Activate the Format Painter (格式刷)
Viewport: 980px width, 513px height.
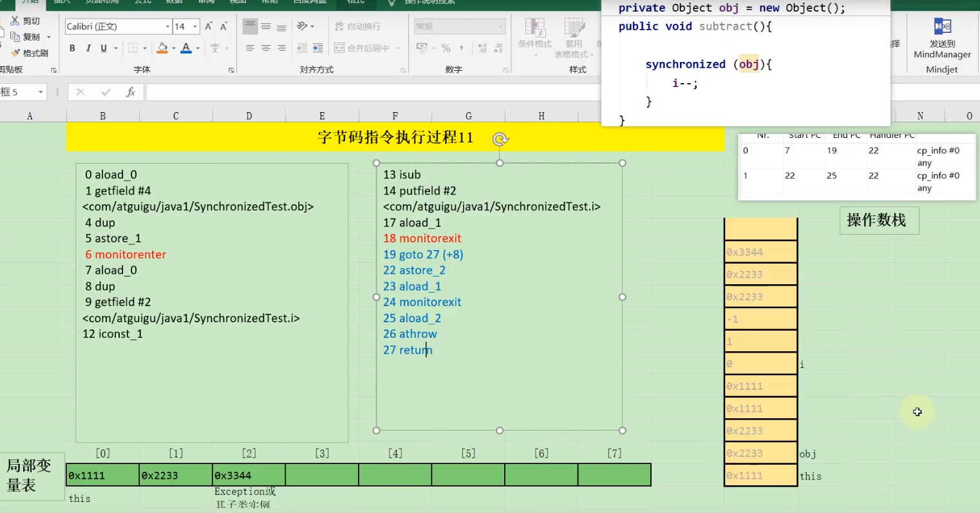pos(29,53)
